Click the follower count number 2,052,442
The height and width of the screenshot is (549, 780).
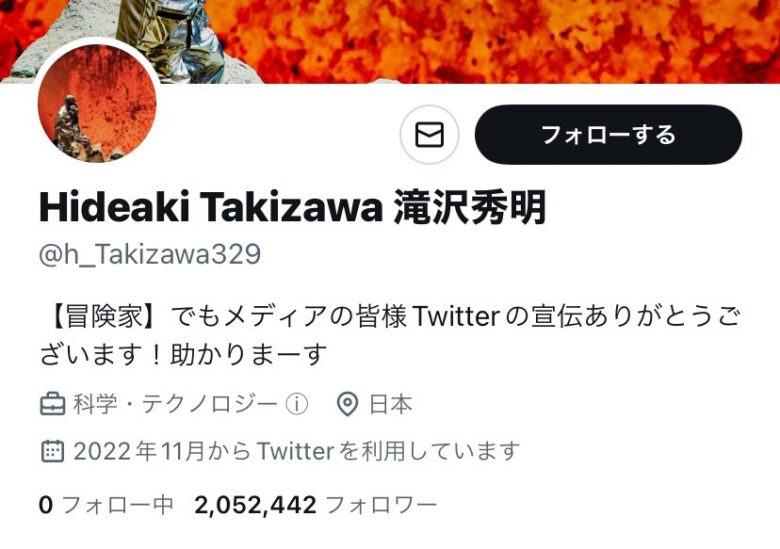point(255,505)
